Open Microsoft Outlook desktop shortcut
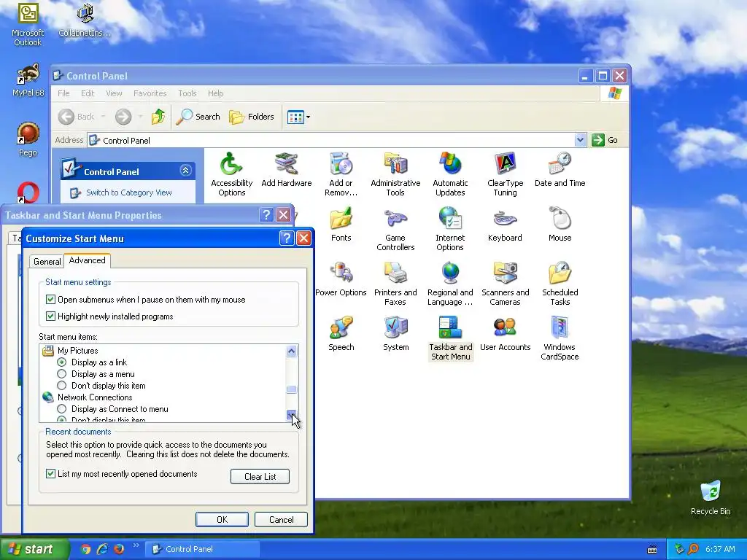Viewport: 747px width, 560px height. [x=28, y=24]
